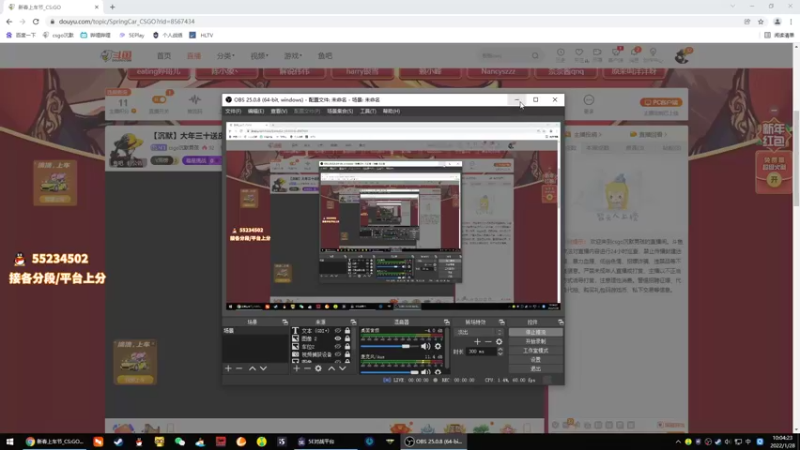Show hidden system tray icons chevron

click(678, 442)
